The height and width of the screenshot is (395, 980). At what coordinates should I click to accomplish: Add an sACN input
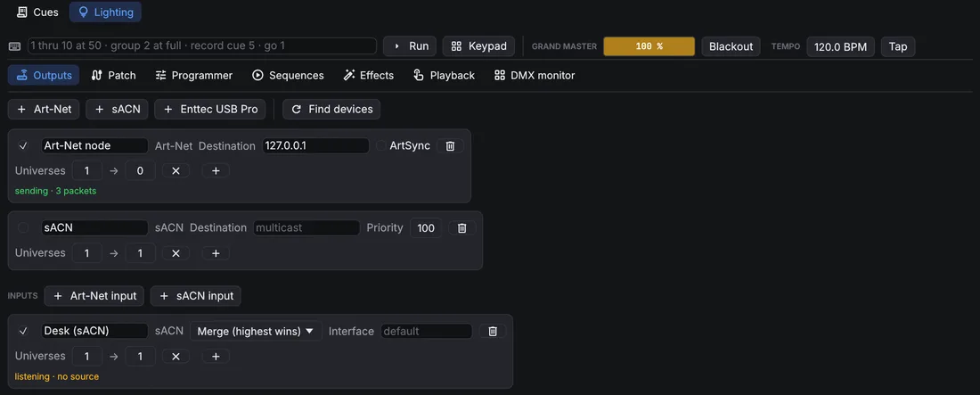coord(196,296)
